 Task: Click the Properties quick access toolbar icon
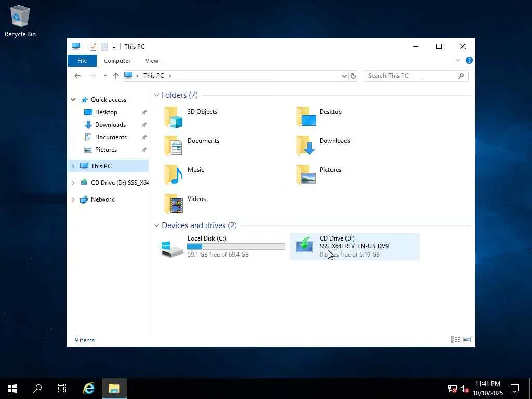tap(92, 47)
